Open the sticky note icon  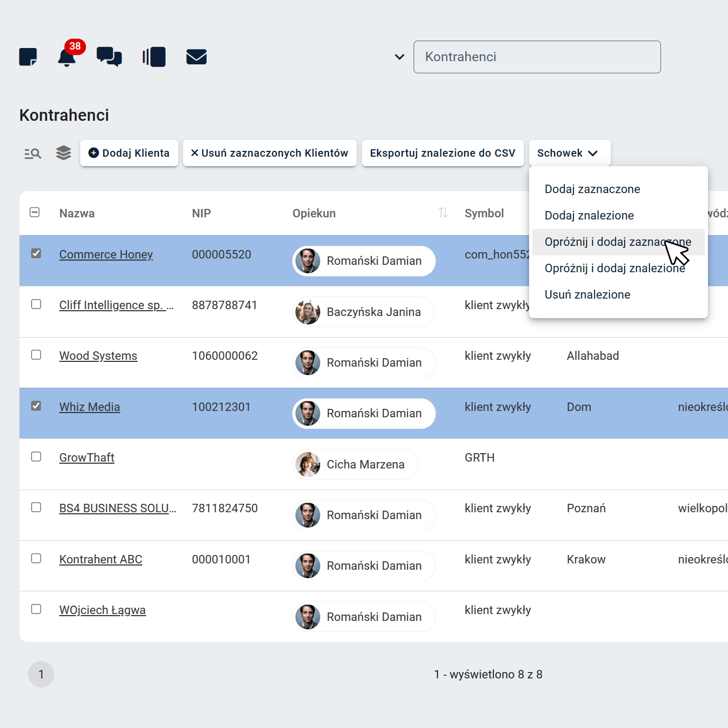(x=28, y=57)
